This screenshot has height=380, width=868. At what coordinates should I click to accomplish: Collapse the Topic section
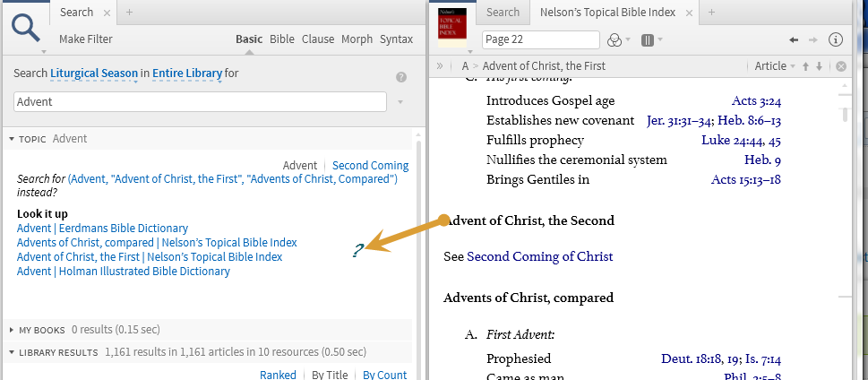click(13, 139)
